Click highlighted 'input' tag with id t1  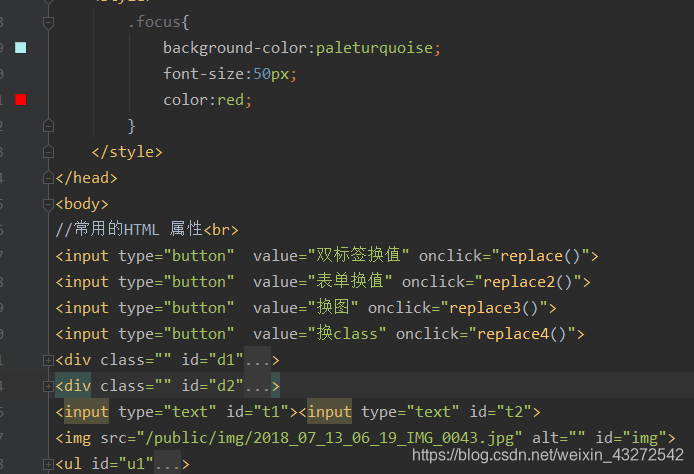pos(86,412)
